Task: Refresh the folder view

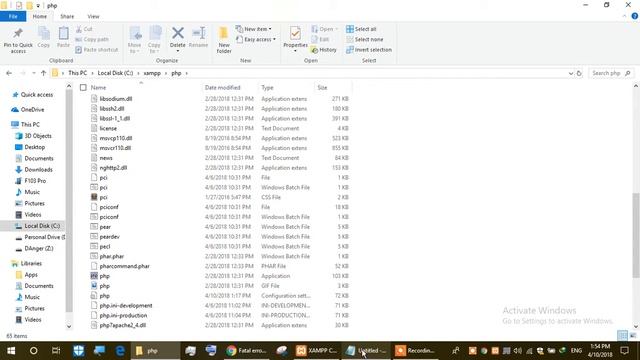Action: (x=579, y=73)
